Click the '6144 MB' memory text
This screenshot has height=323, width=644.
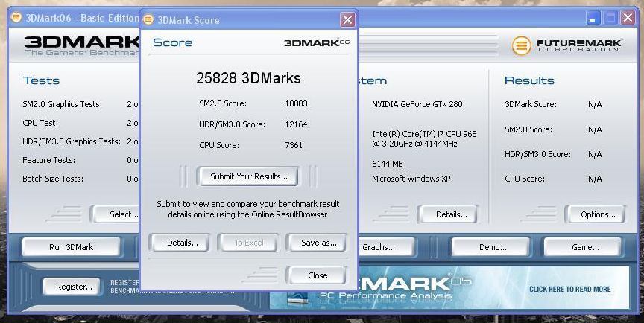[387, 164]
